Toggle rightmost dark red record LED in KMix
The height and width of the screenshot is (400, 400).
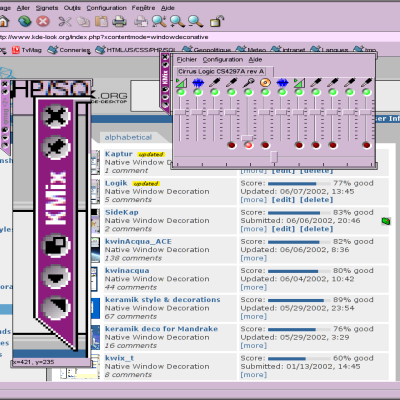coord(367,145)
